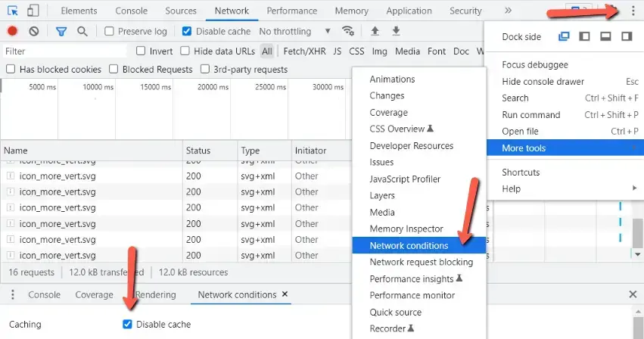Open network search magnifier icon

(x=82, y=31)
